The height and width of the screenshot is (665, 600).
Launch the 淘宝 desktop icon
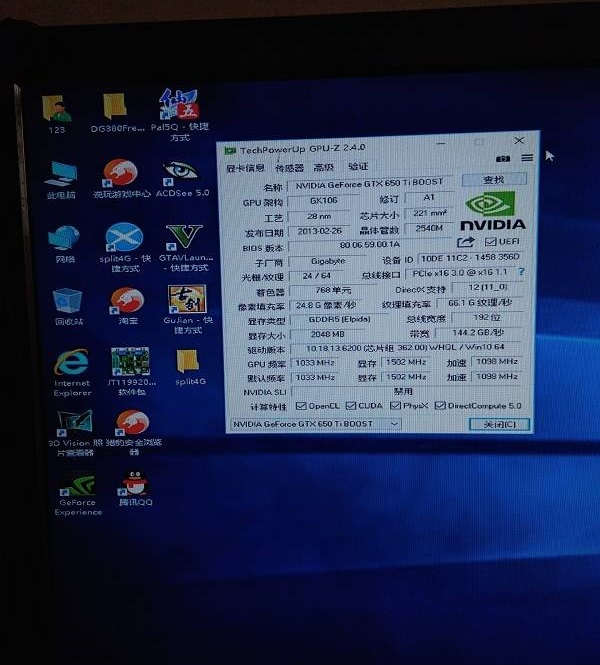pos(127,301)
